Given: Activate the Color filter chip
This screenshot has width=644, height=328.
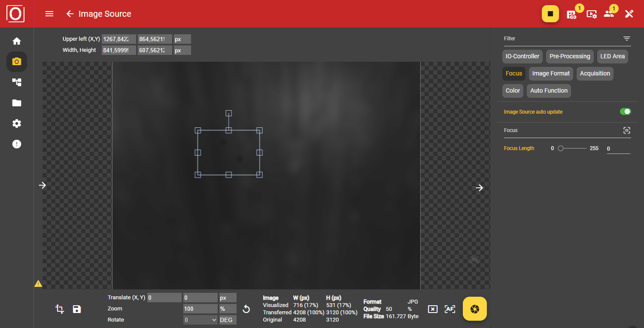Looking at the screenshot, I should 513,90.
